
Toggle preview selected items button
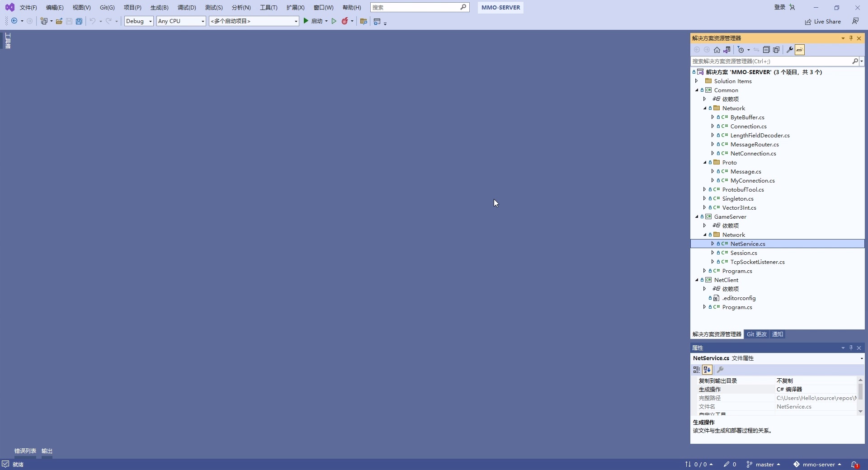point(800,50)
